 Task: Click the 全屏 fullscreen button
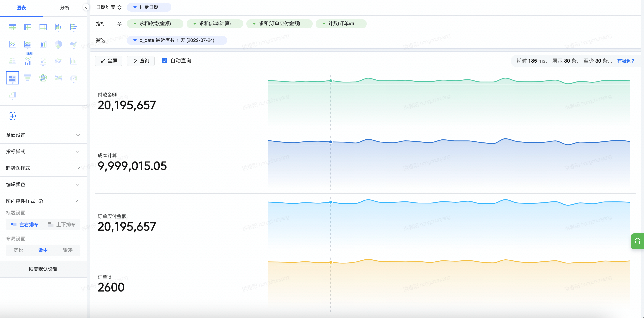pos(109,61)
